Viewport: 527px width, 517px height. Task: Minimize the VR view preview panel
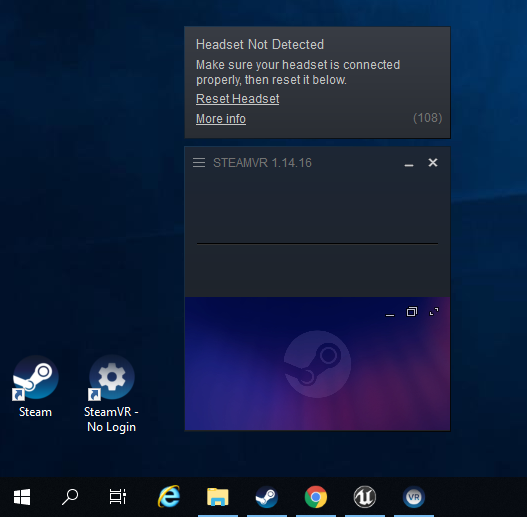coord(390,315)
